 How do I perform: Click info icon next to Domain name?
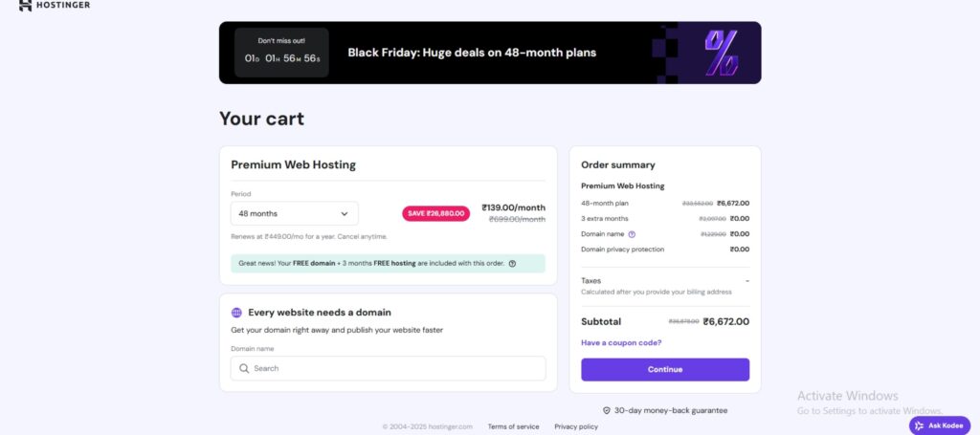click(632, 233)
